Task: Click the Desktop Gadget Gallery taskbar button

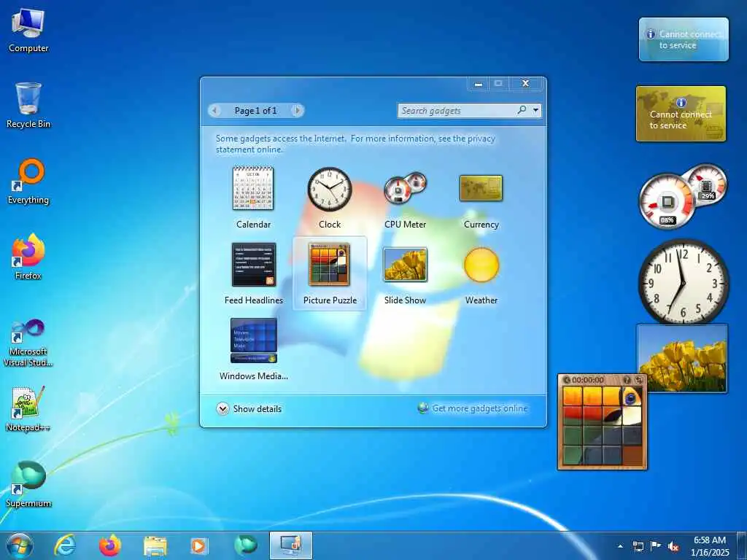Action: [290, 545]
